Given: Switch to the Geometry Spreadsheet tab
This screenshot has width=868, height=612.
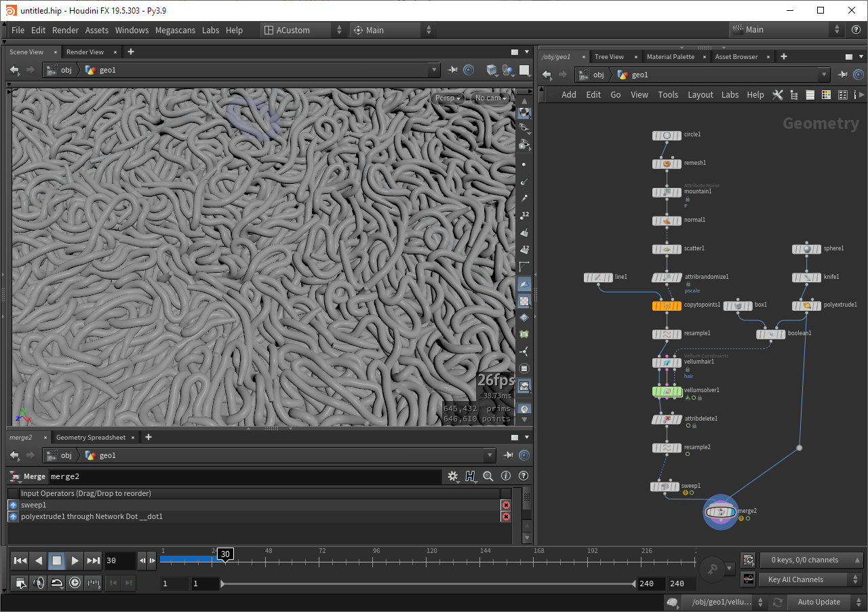Looking at the screenshot, I should click(91, 438).
